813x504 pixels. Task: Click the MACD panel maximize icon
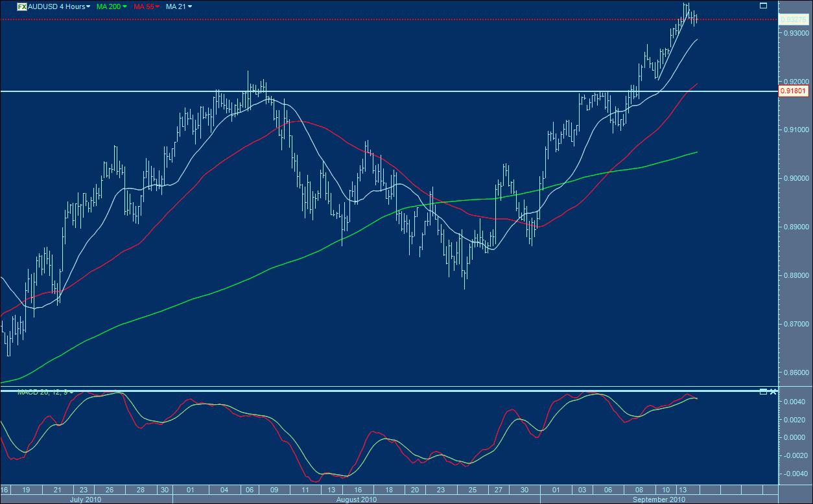coord(763,391)
